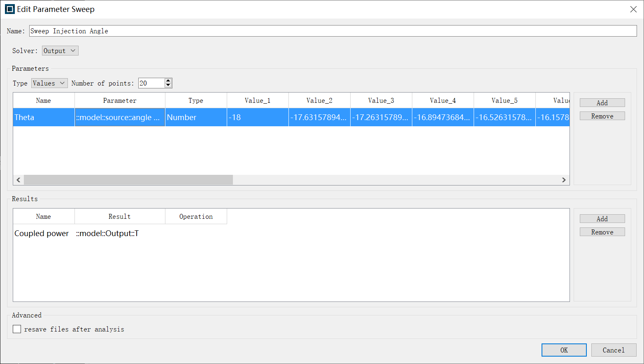This screenshot has width=644, height=364.
Task: Confirm the sweep with OK button
Action: coord(564,350)
